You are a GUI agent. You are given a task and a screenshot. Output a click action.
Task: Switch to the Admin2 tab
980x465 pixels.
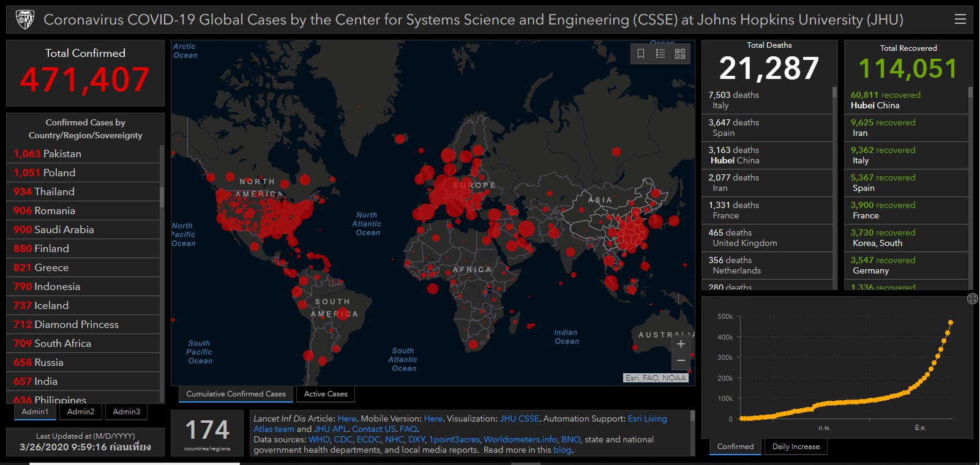click(x=81, y=412)
